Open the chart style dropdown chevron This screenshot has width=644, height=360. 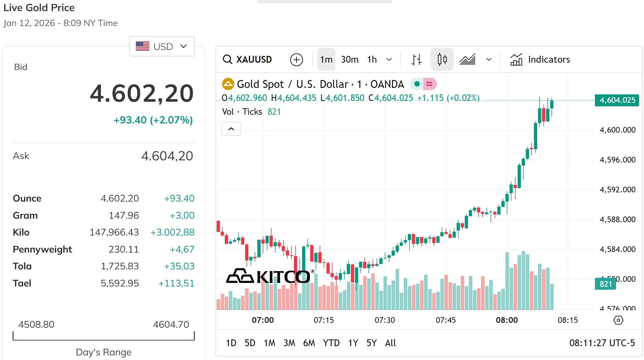(488, 59)
